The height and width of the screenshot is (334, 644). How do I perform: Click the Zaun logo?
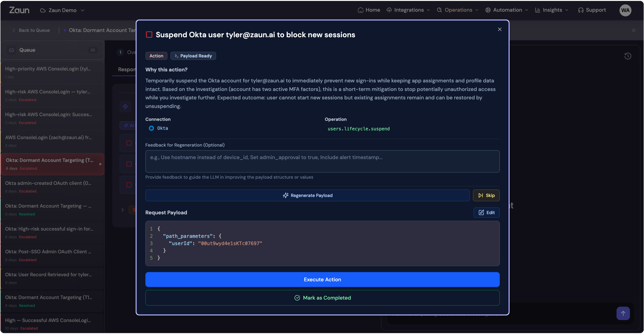(x=19, y=10)
